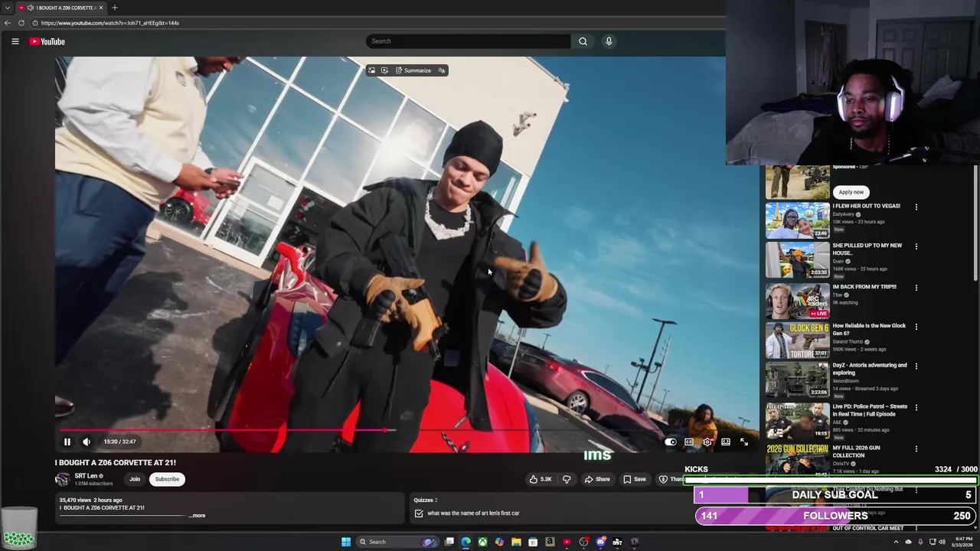Join the SRT Len channel membership
980x551 pixels.
click(135, 479)
